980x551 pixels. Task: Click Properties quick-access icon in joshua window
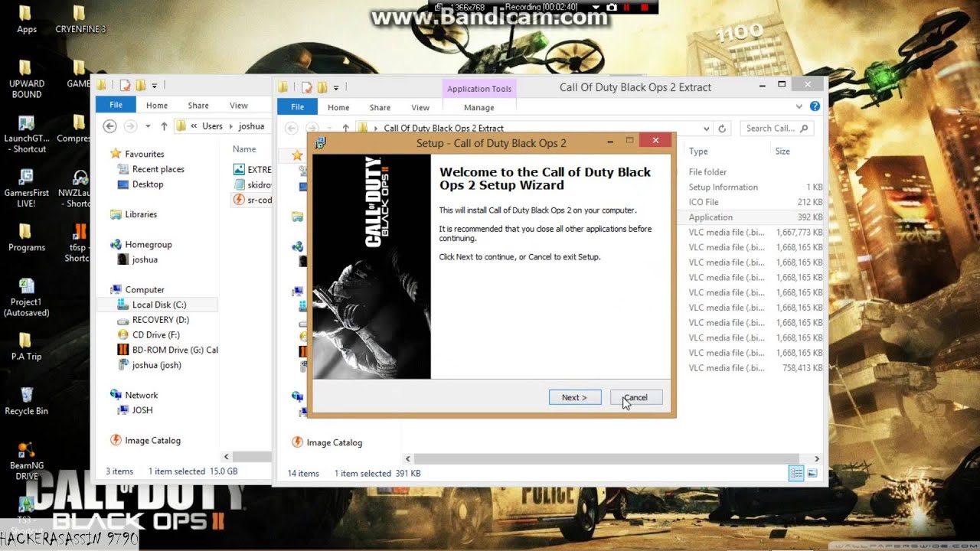click(126, 86)
